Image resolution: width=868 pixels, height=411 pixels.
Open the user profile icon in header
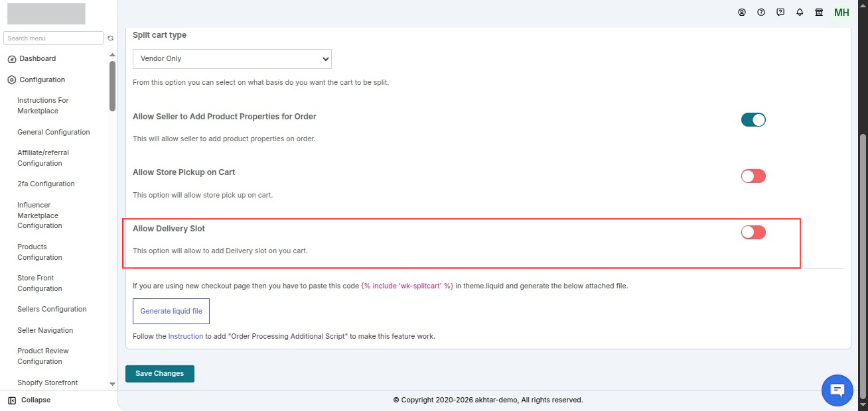point(742,12)
